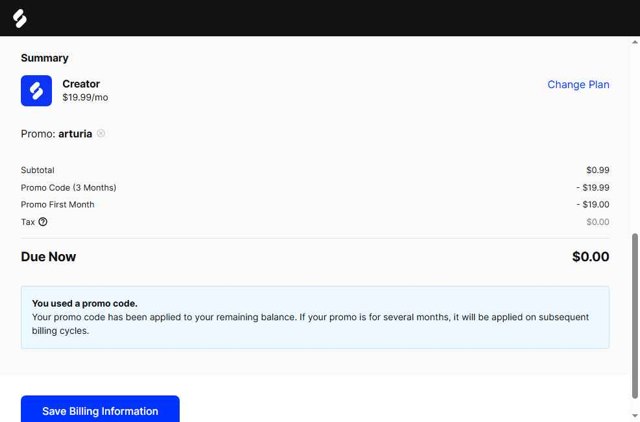This screenshot has width=640, height=422.
Task: Click Save Billing Information button
Action: [x=100, y=409]
